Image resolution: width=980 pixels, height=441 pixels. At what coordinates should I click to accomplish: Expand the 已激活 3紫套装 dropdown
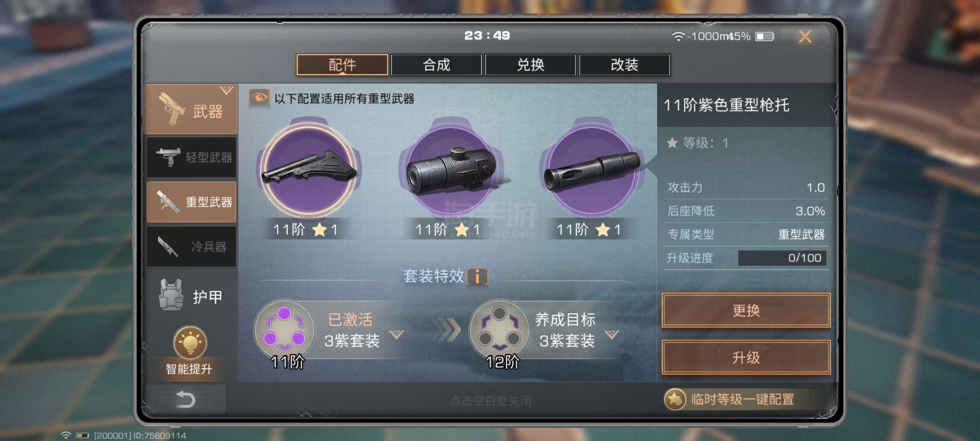(396, 334)
